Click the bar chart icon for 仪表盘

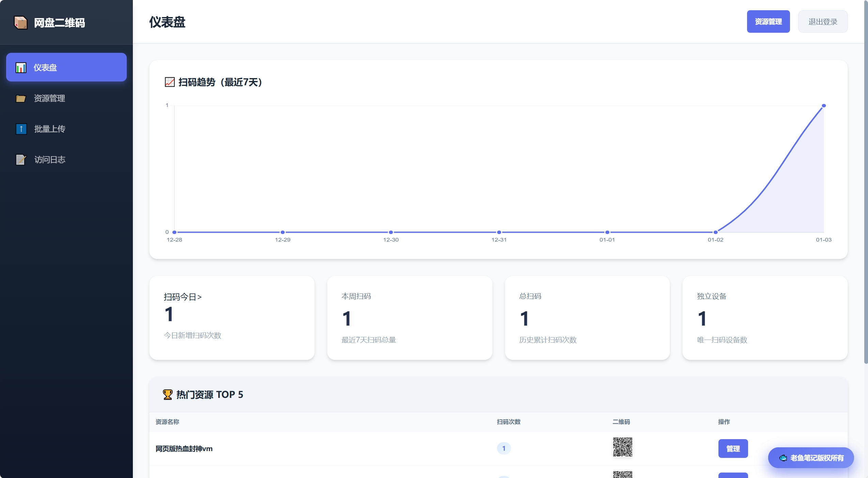click(x=21, y=68)
